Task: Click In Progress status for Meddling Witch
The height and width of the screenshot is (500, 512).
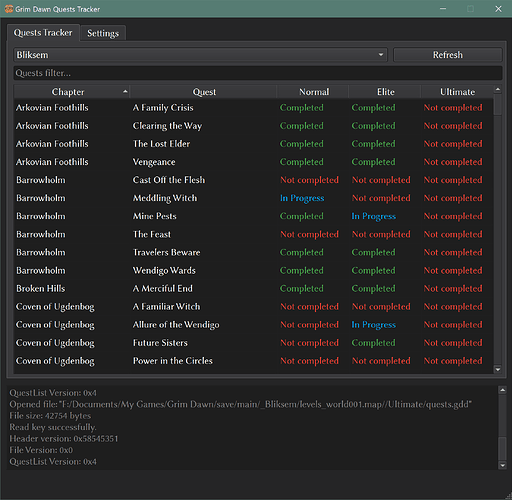Action: click(302, 198)
